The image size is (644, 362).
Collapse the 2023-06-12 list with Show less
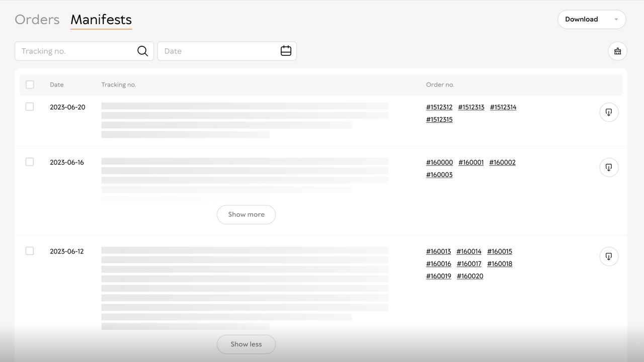(x=246, y=344)
